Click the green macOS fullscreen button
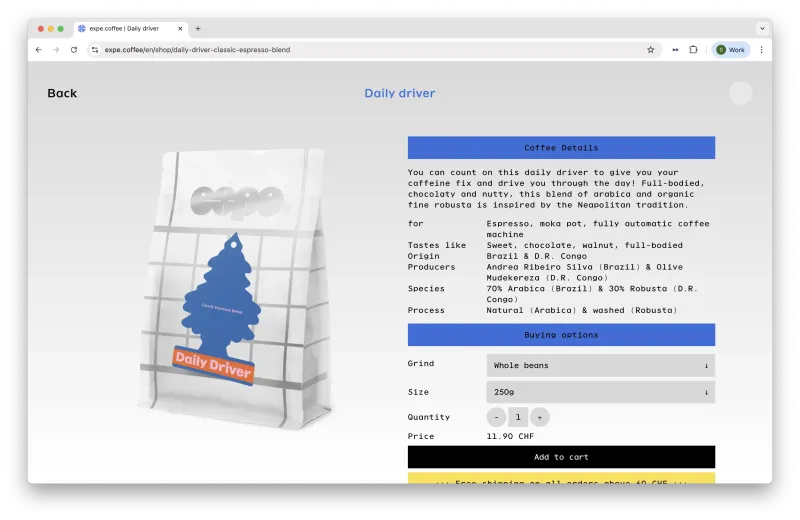The width and height of the screenshot is (800, 520). pos(61,29)
